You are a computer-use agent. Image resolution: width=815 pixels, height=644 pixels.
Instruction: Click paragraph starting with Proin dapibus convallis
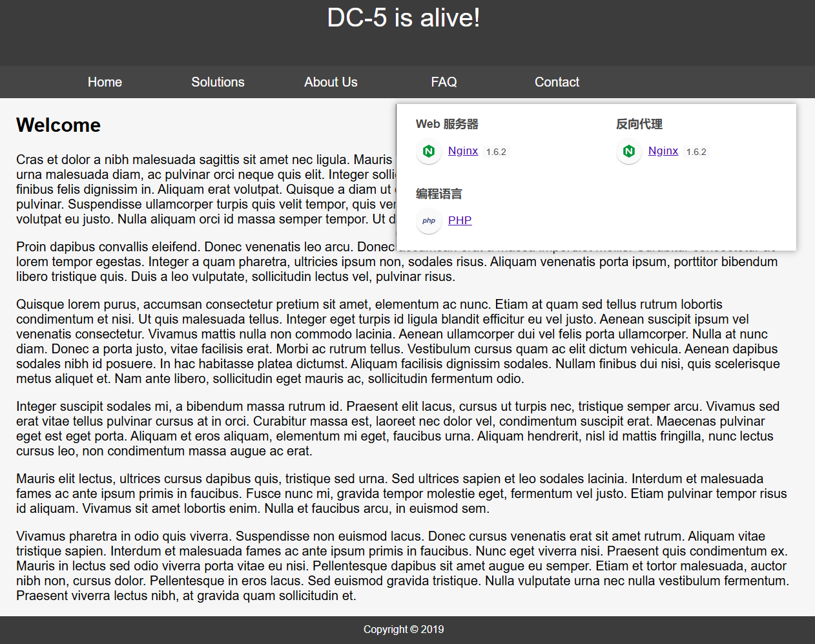pyautogui.click(x=397, y=262)
